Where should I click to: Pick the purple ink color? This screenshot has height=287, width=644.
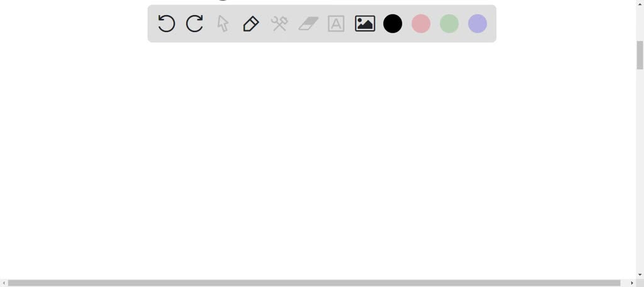click(478, 23)
